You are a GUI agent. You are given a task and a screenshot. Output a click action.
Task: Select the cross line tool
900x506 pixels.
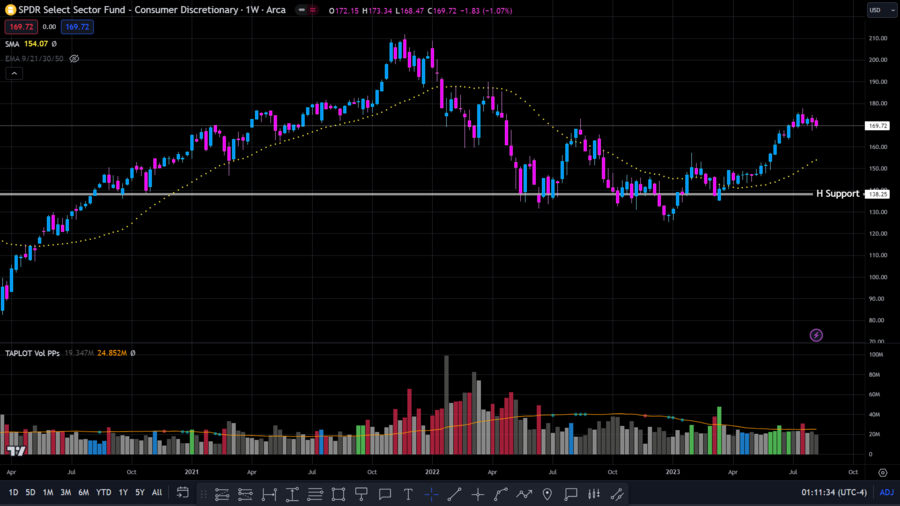click(x=478, y=494)
